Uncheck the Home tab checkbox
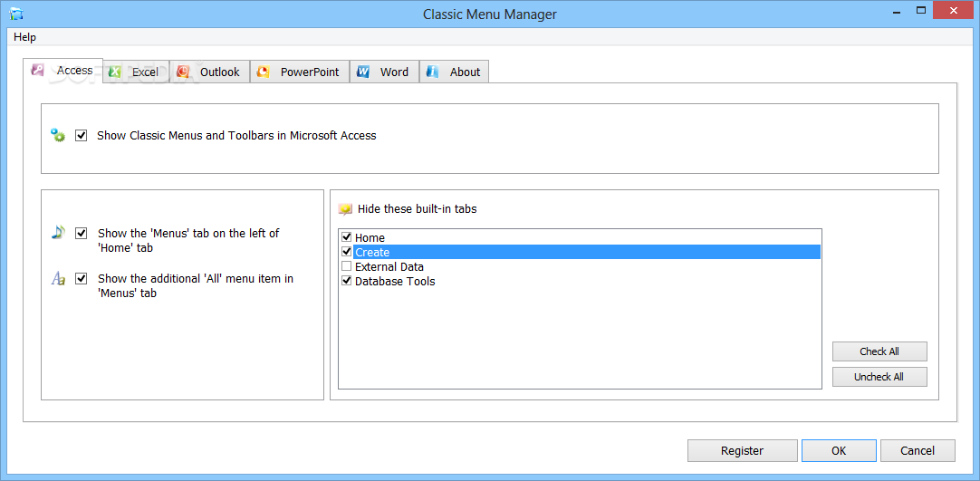The height and width of the screenshot is (481, 980). click(x=347, y=237)
